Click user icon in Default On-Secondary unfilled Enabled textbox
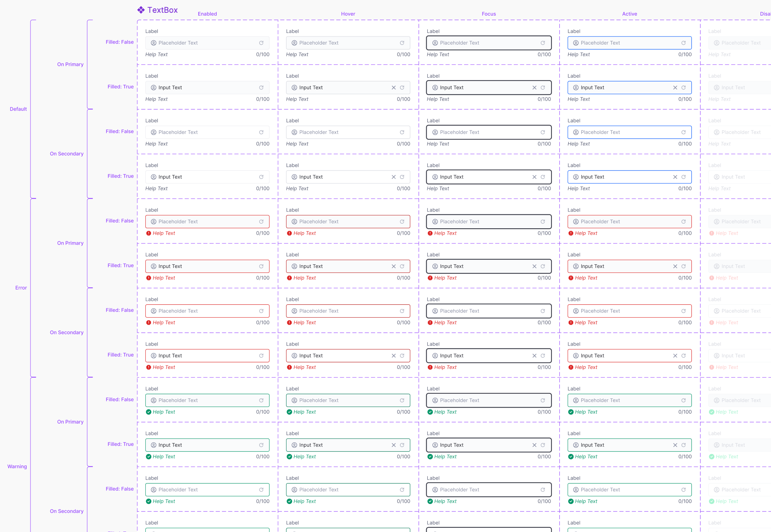This screenshot has width=771, height=532. pyautogui.click(x=154, y=132)
